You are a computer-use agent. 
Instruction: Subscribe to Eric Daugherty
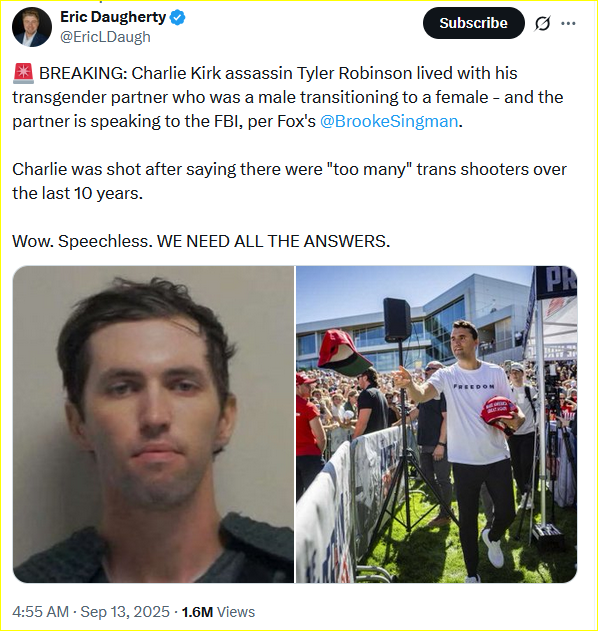click(474, 23)
